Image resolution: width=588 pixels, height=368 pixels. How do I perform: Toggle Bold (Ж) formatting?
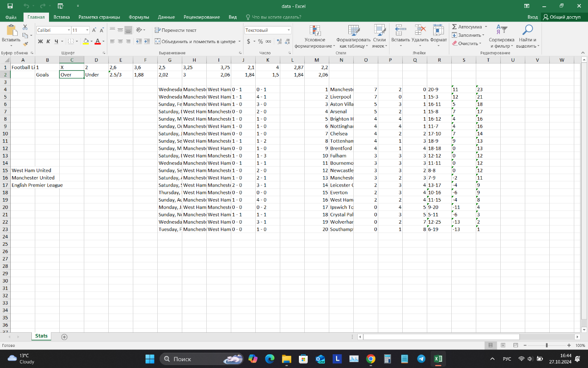[x=41, y=42]
